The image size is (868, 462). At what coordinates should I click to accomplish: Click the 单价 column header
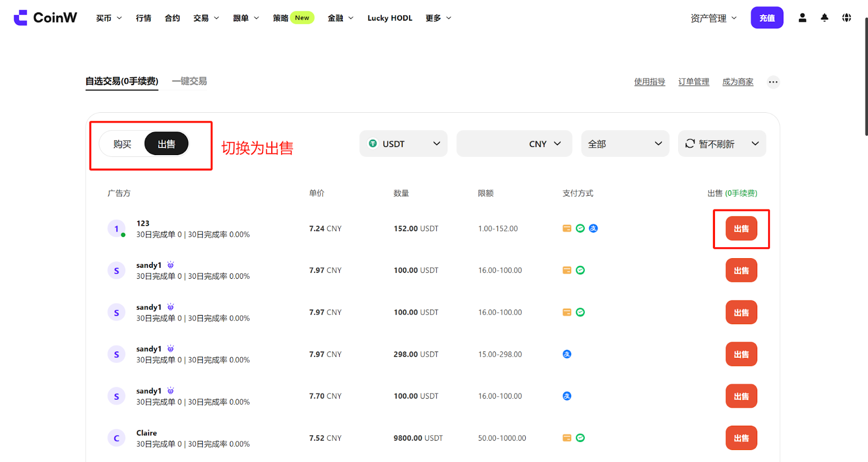tap(317, 193)
